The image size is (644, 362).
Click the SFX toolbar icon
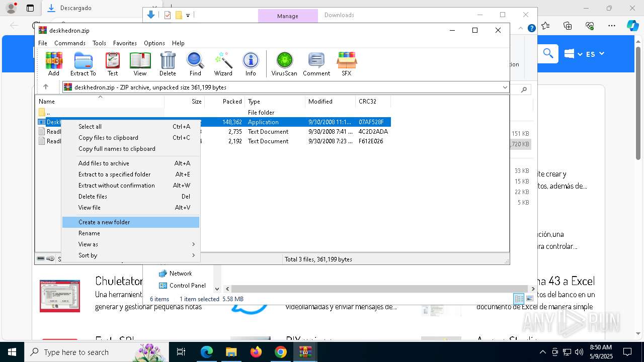tap(347, 64)
